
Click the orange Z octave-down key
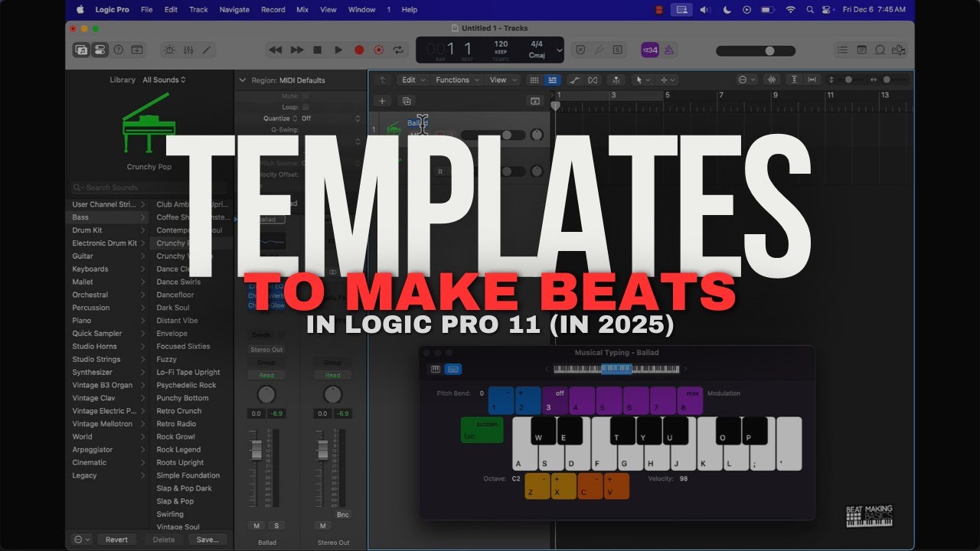(x=537, y=486)
